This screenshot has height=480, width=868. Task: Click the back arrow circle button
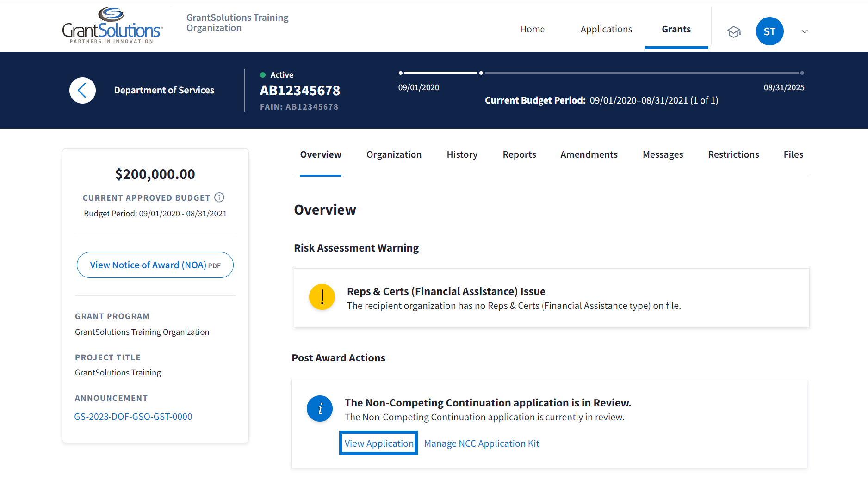point(83,90)
